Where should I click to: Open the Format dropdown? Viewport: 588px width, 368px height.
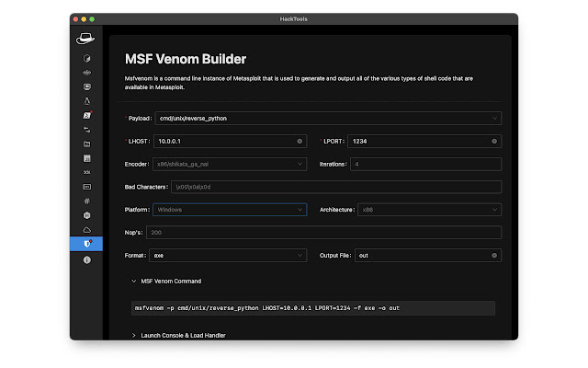[228, 256]
